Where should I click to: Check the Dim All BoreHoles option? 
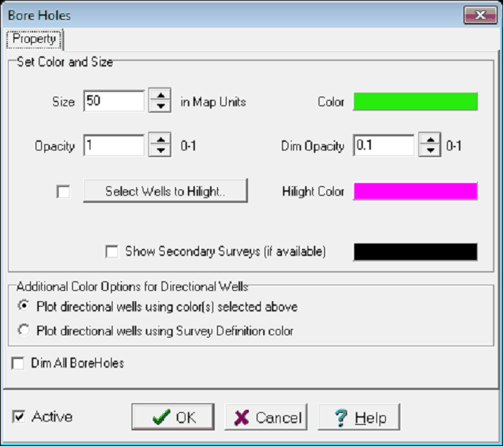pos(18,363)
